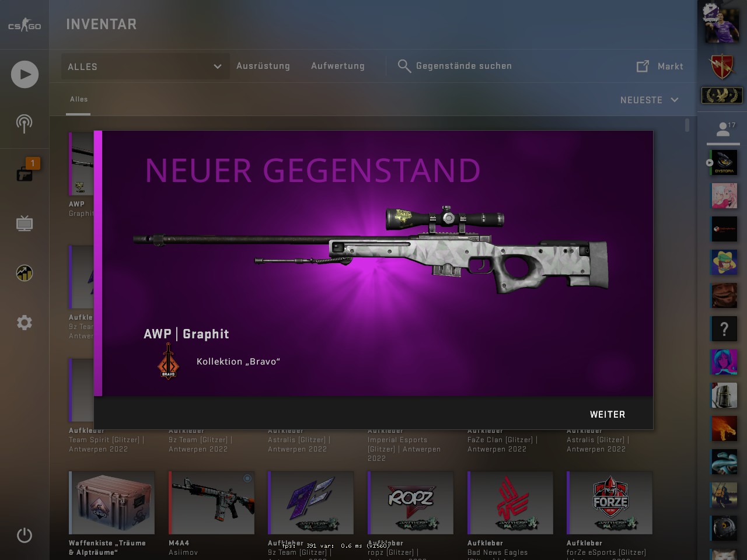Open the inventory icon with notification badge
This screenshot has height=560, width=747.
[25, 173]
